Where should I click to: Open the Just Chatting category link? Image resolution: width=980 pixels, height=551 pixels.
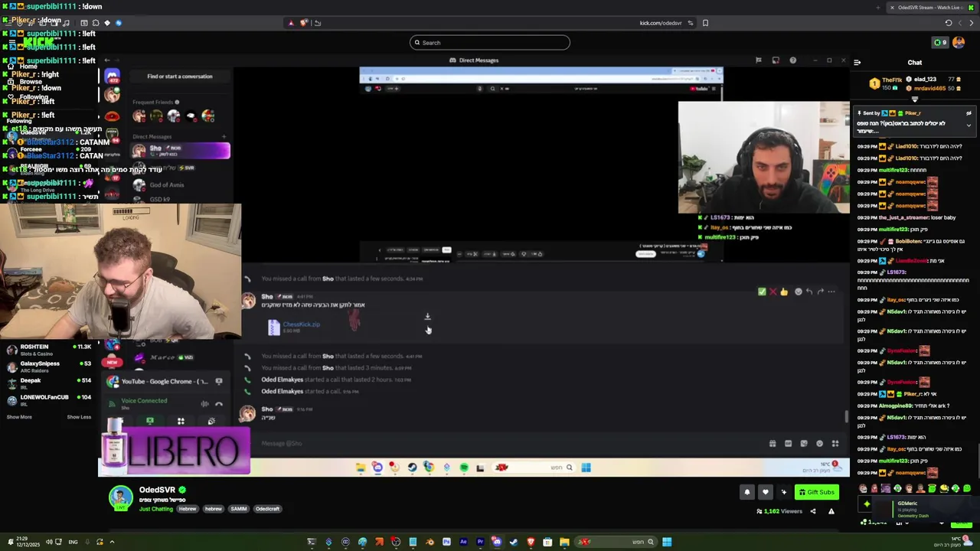click(x=156, y=509)
